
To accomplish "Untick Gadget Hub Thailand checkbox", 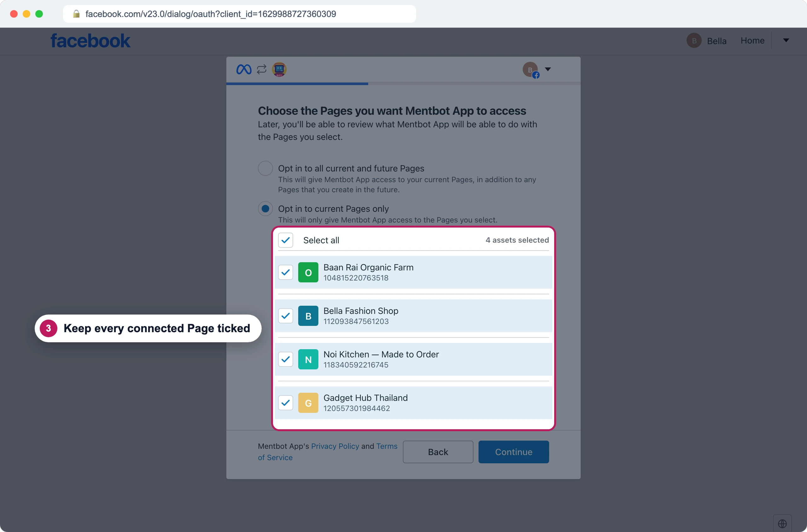I will 285,403.
